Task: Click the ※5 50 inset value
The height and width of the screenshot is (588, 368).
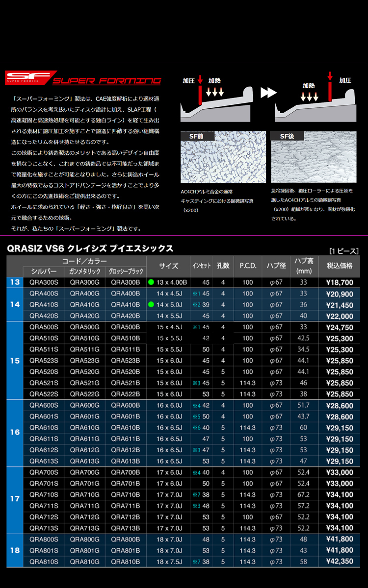Action: click(201, 416)
